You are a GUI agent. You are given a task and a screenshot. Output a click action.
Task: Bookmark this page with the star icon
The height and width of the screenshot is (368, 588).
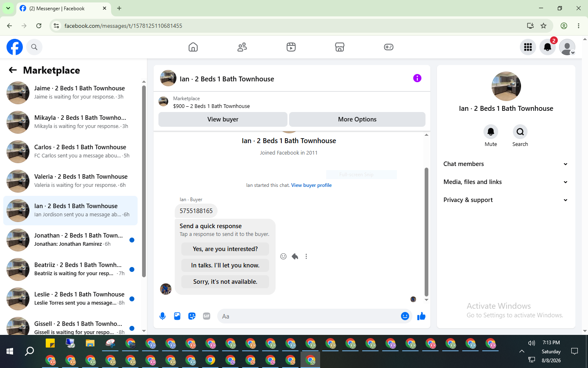(x=543, y=26)
